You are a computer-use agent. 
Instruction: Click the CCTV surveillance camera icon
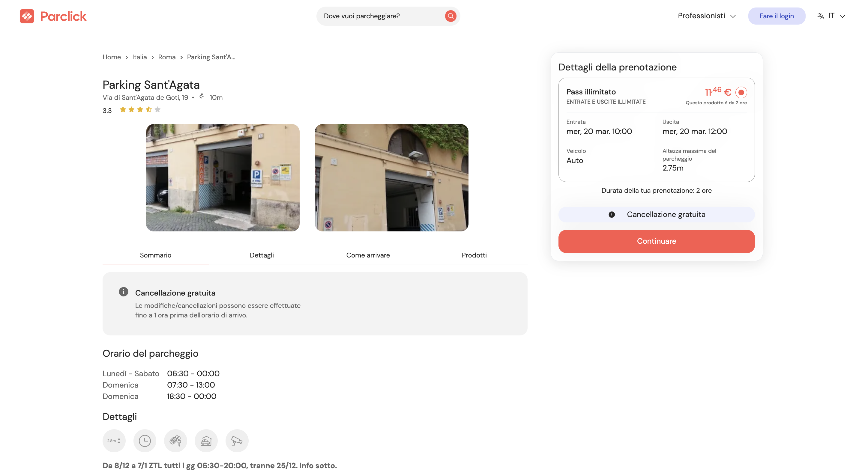coord(237,440)
